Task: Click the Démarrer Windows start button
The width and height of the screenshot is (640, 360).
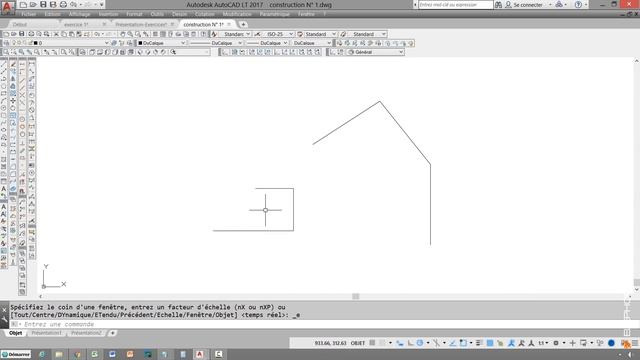Action: pyautogui.click(x=16, y=354)
